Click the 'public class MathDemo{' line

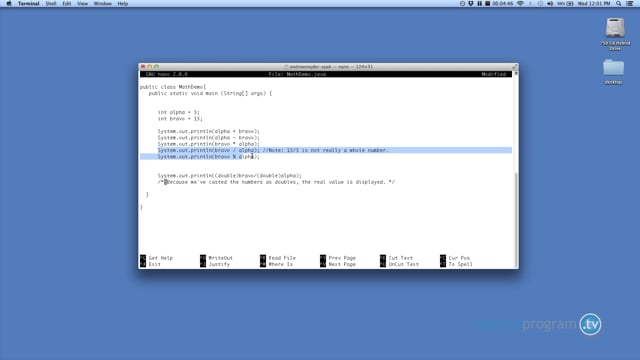coord(173,87)
